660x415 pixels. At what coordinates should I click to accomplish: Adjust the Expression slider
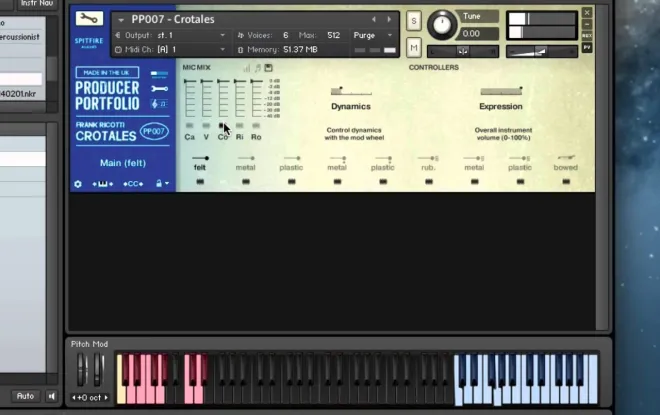tap(501, 91)
